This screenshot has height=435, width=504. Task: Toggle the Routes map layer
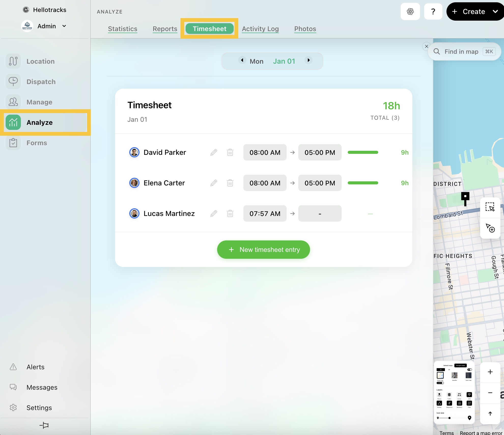pos(439,403)
